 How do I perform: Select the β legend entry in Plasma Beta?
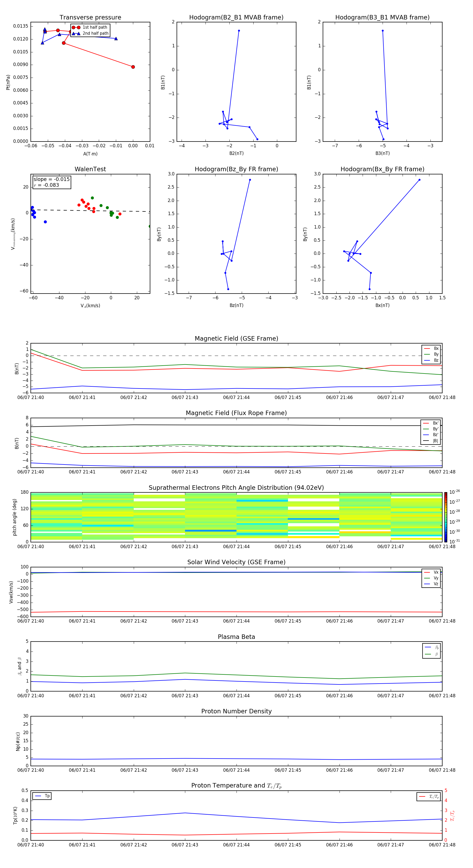(x=431, y=654)
